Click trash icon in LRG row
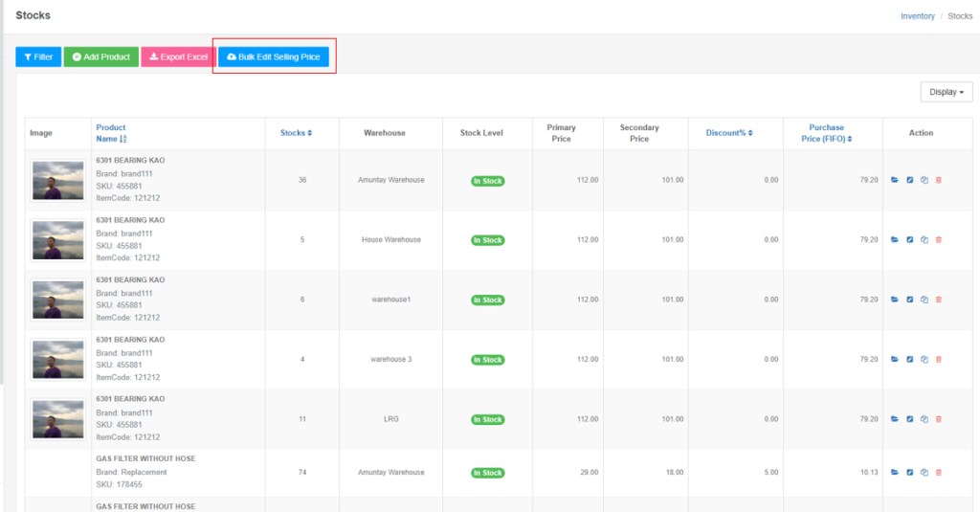980x512 pixels. click(x=938, y=419)
